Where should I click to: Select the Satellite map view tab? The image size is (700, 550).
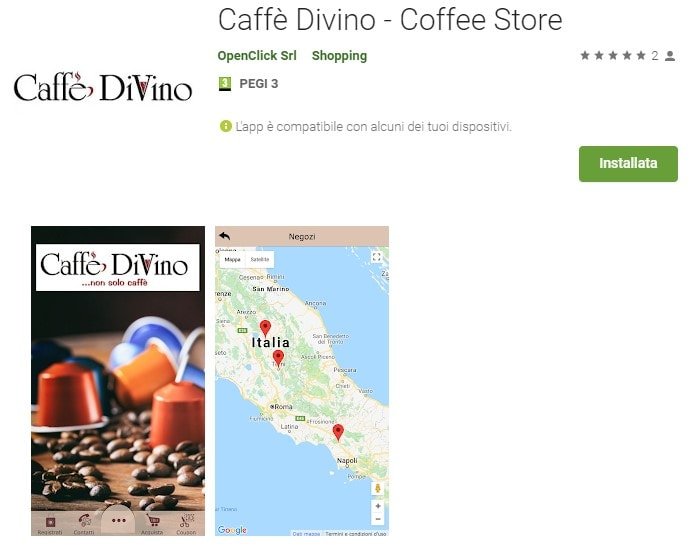pos(260,259)
